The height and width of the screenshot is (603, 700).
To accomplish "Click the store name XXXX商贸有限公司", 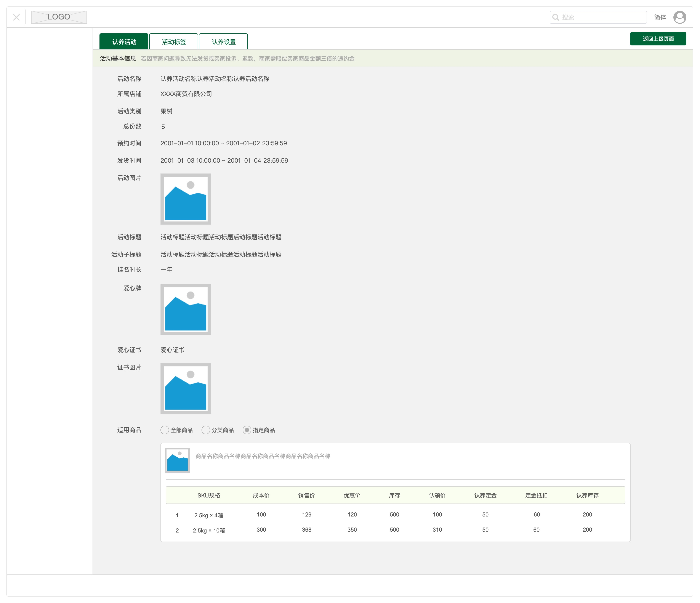I will (186, 94).
